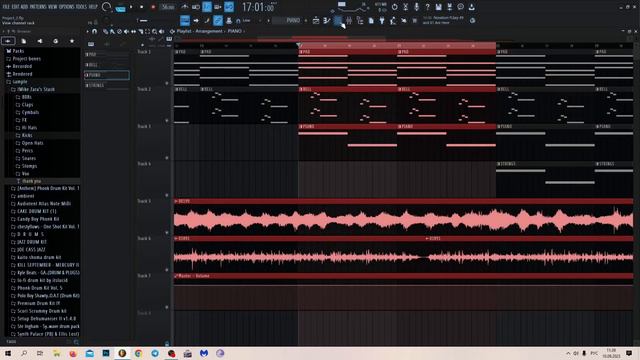Select the PIANO pattern in picker

(x=107, y=75)
